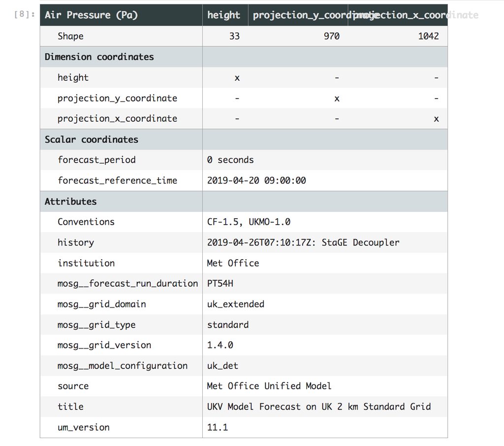Select the shape value 970
The image size is (504, 446).
point(331,36)
